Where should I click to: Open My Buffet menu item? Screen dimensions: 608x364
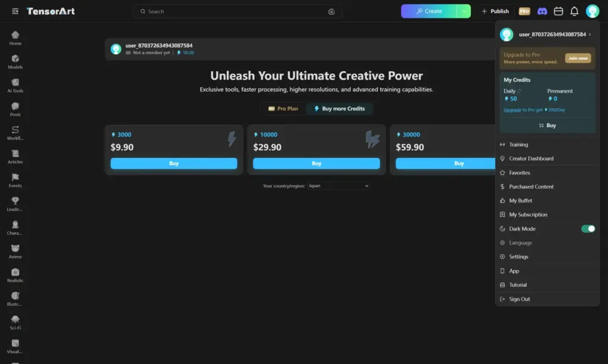point(547,201)
